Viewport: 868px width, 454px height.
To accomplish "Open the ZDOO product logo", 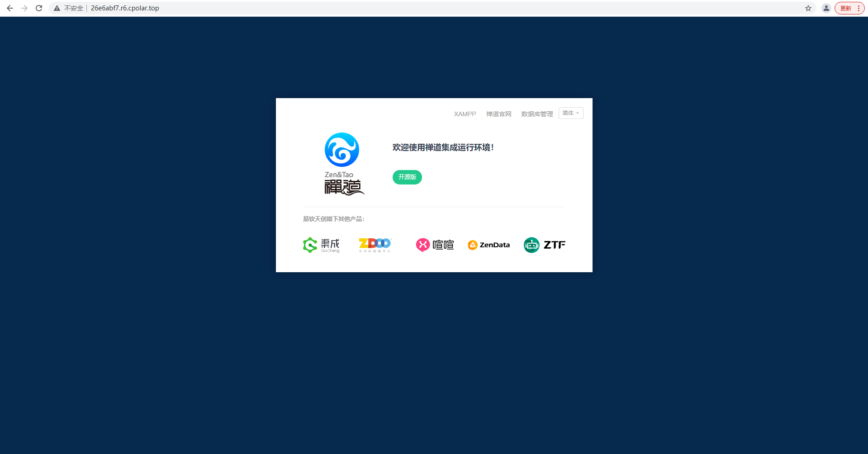I will 375,245.
